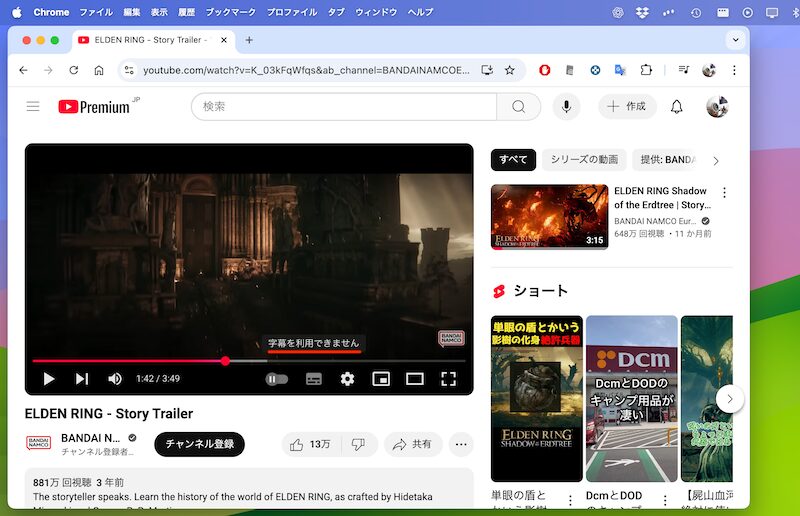The width and height of the screenshot is (800, 516).
Task: Open site information icon in address bar
Action: [130, 70]
